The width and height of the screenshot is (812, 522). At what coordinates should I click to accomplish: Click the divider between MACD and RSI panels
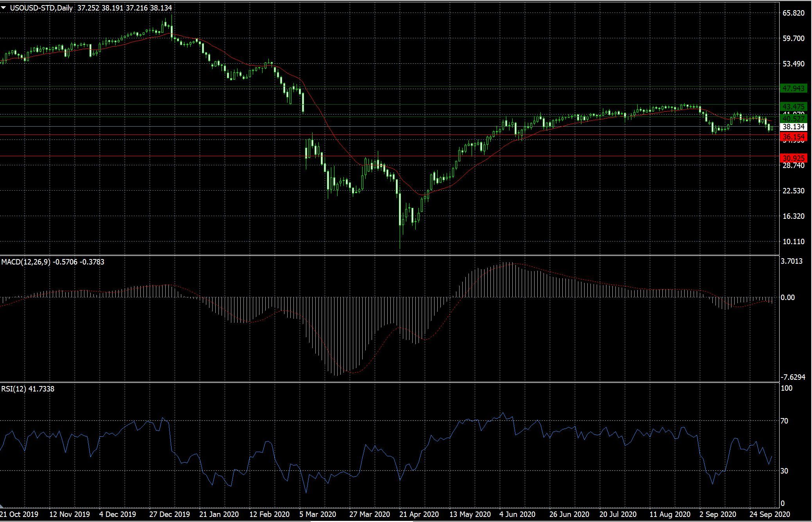click(391, 383)
